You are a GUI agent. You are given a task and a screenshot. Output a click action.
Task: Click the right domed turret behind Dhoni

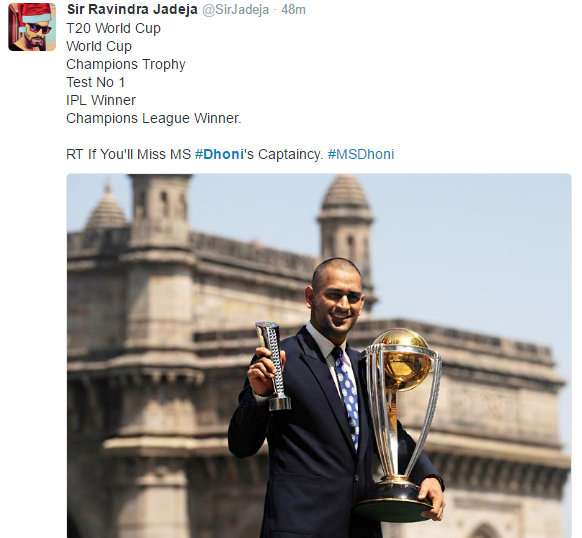tap(345, 219)
